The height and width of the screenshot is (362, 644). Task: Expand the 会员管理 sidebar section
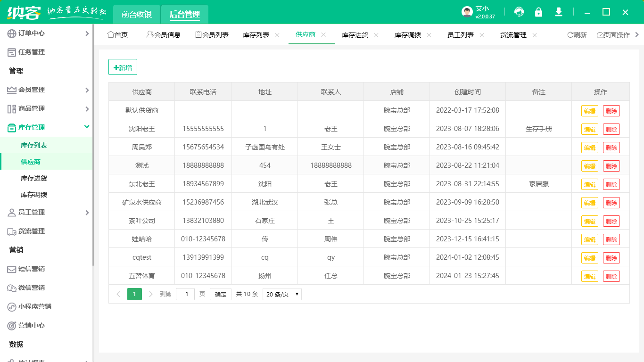pos(34,90)
